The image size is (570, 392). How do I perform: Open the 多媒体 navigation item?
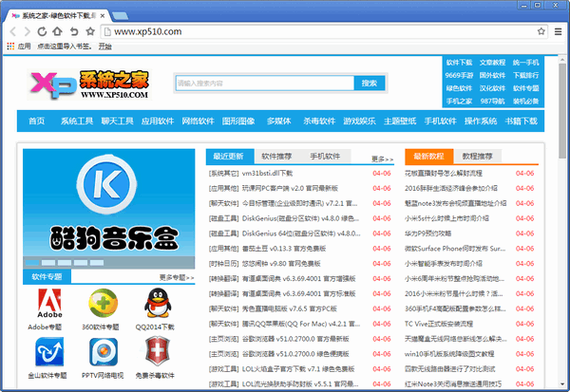(x=278, y=121)
